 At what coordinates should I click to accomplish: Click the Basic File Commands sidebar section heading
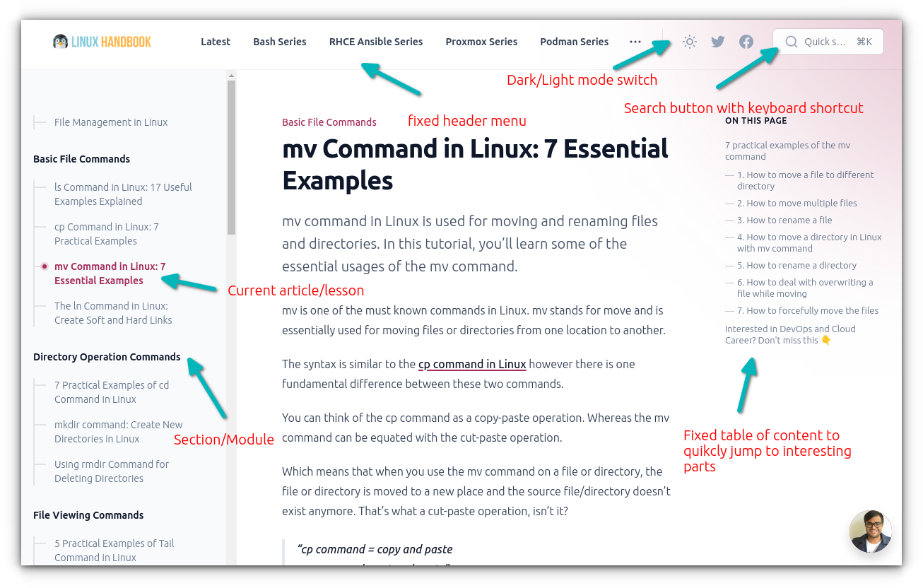pos(81,159)
